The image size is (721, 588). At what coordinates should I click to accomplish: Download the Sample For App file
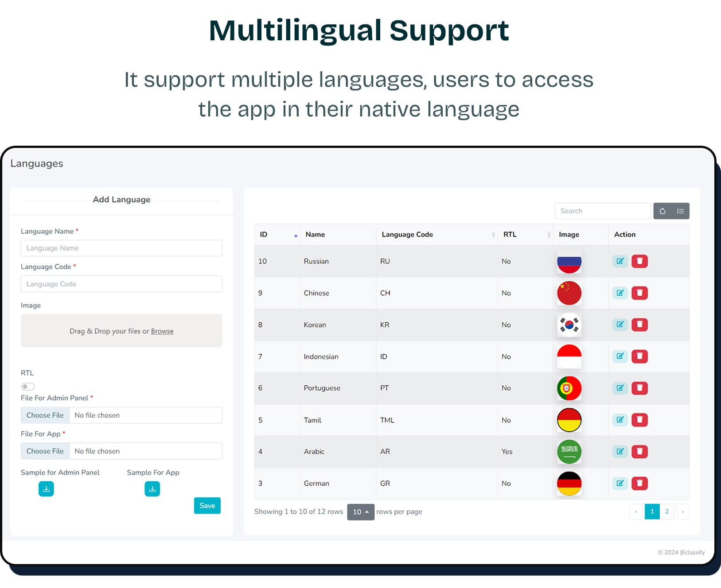pos(152,489)
